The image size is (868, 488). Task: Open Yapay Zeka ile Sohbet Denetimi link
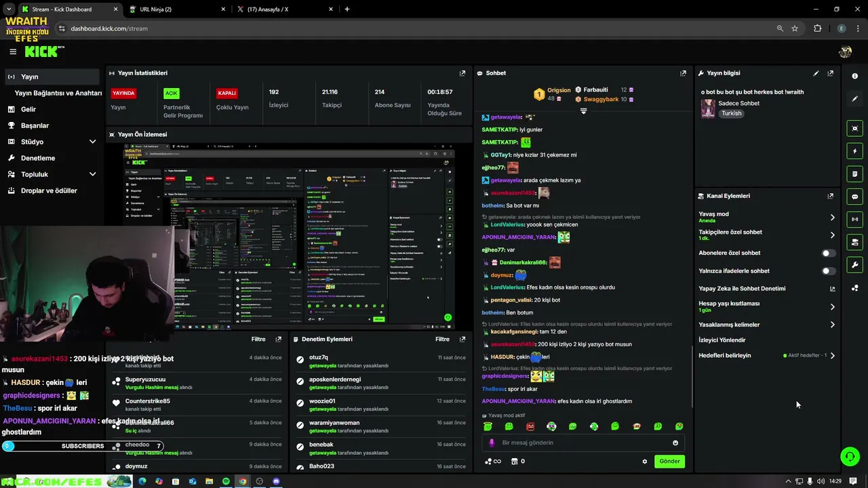pos(766,289)
